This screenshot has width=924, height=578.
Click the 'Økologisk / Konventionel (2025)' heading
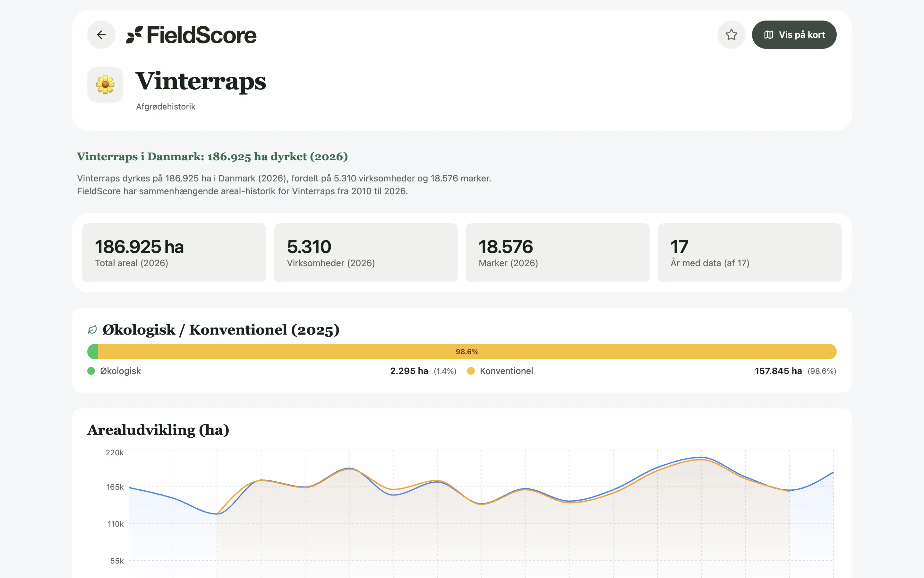(x=221, y=330)
